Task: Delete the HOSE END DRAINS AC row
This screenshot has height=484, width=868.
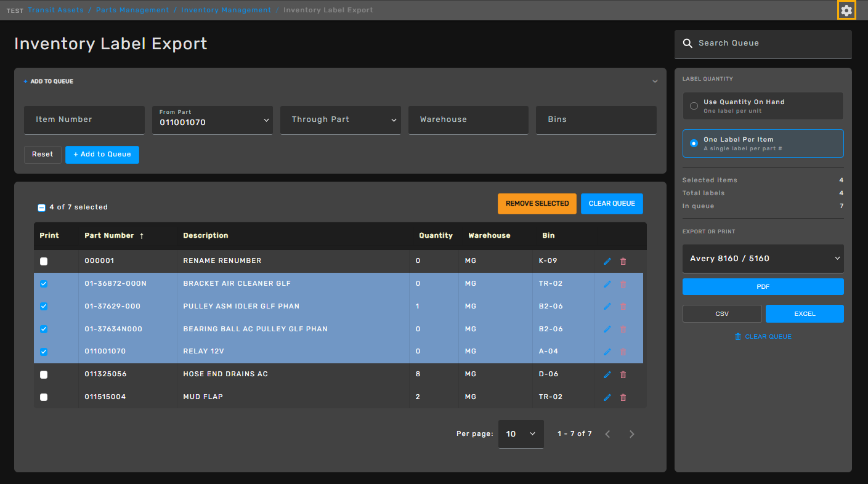Action: pyautogui.click(x=623, y=374)
